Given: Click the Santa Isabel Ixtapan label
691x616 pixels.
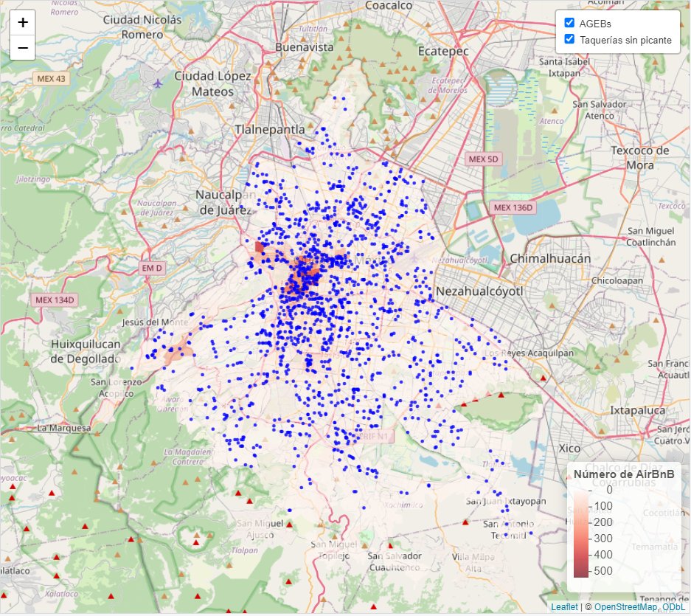Looking at the screenshot, I should click(564, 67).
